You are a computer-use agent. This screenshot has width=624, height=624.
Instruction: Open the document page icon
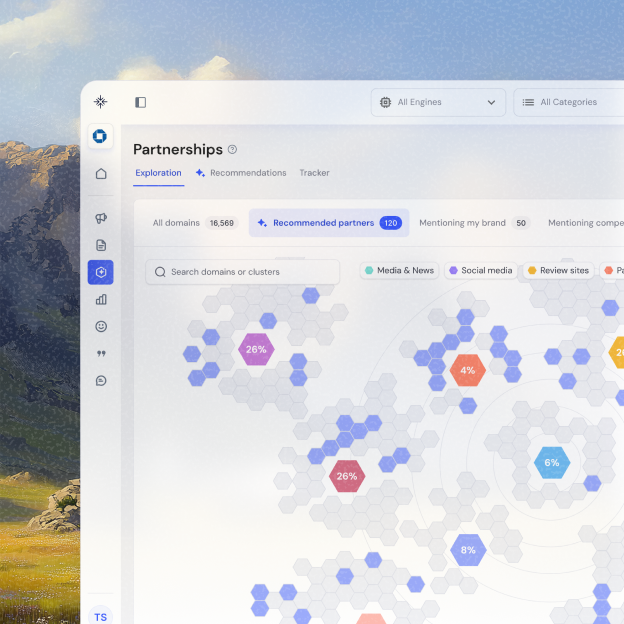point(101,245)
